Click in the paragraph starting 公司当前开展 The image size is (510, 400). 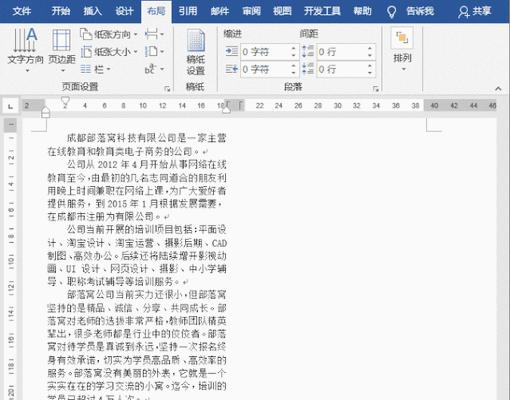pos(137,255)
